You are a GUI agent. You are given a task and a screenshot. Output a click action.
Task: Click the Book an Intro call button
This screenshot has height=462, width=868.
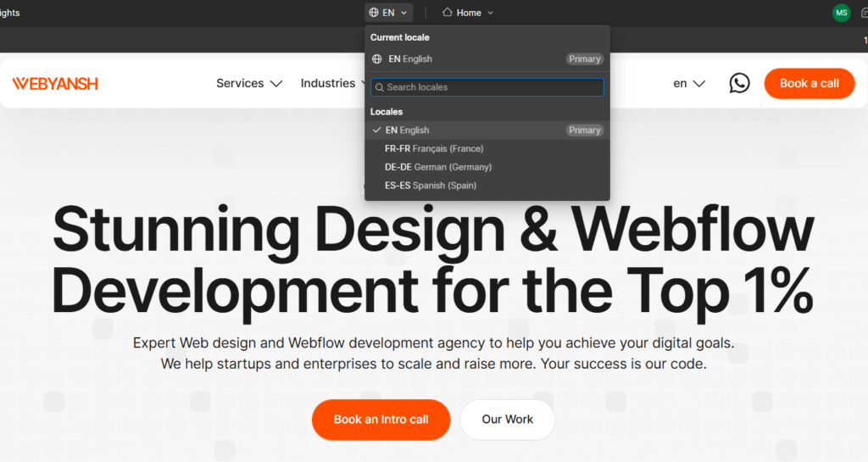click(x=381, y=420)
